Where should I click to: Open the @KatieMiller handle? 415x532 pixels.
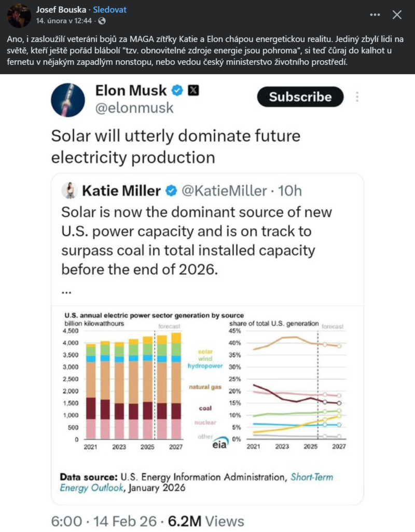[225, 191]
